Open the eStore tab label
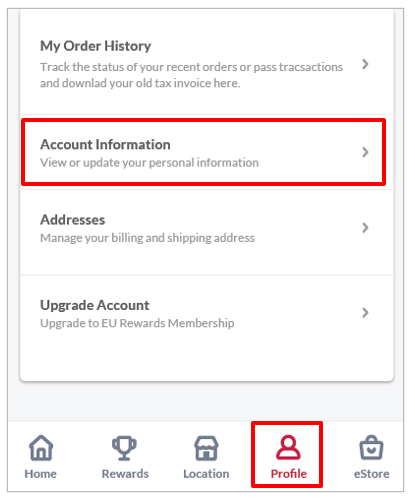The image size is (415, 503). click(x=372, y=474)
